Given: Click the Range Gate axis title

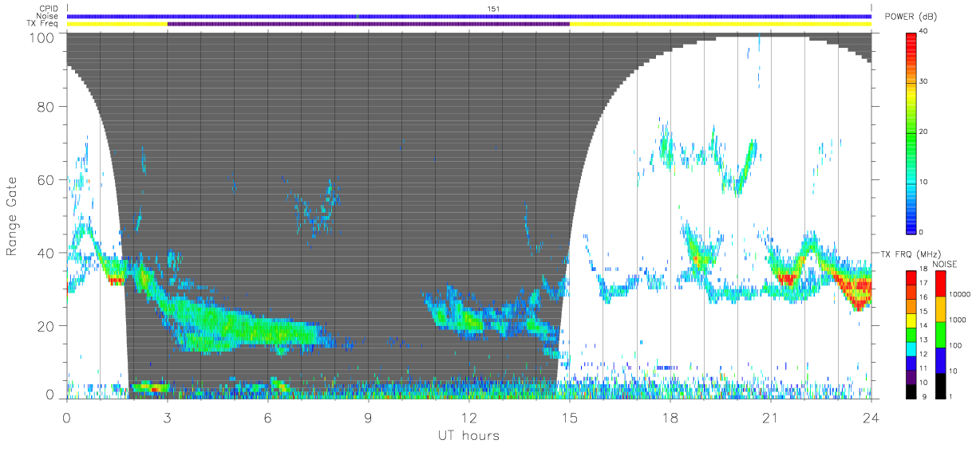Looking at the screenshot, I should click(x=13, y=217).
